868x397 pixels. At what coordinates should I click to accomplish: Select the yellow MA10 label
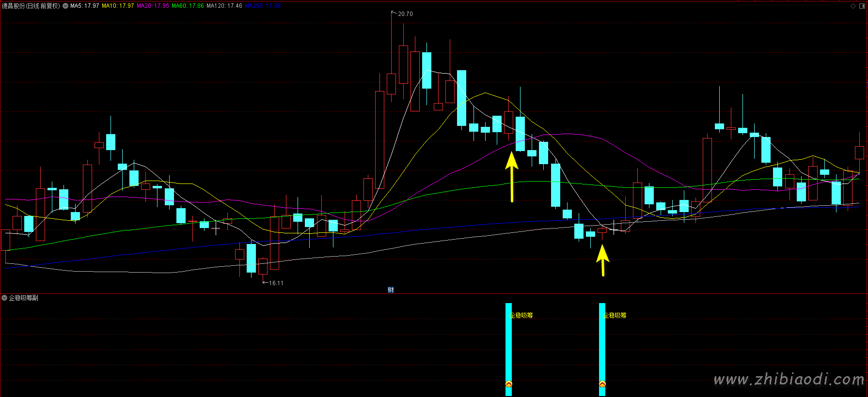pyautogui.click(x=118, y=6)
